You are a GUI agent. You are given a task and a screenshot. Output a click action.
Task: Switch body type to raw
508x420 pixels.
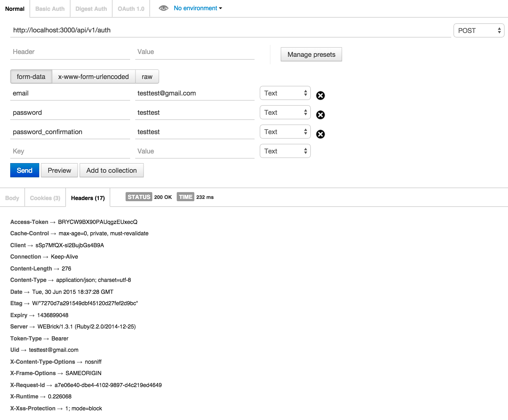(147, 77)
